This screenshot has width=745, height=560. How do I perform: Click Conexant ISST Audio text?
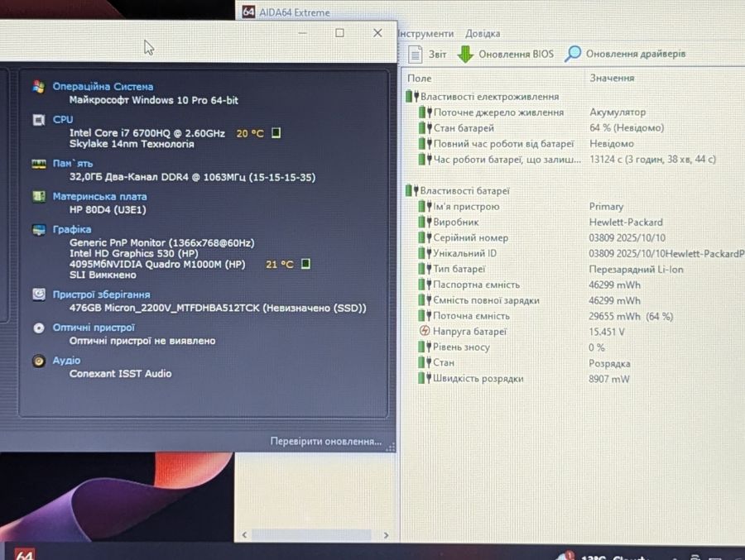[120, 373]
